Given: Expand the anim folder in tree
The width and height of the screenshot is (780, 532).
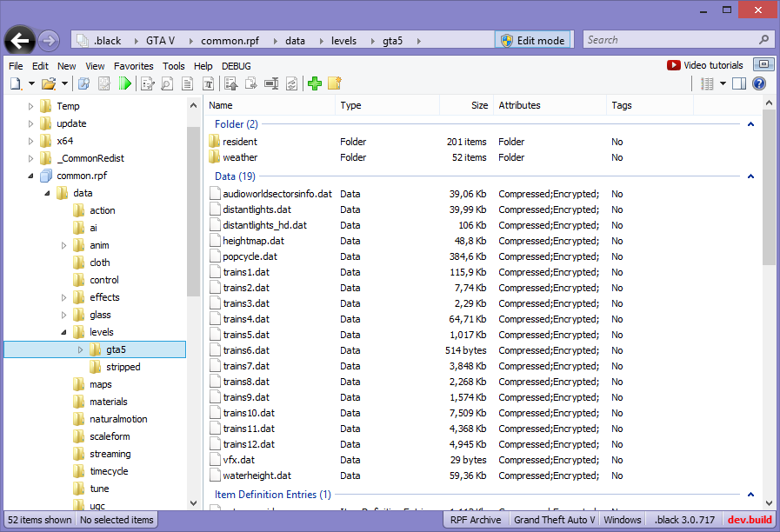Looking at the screenshot, I should click(63, 245).
